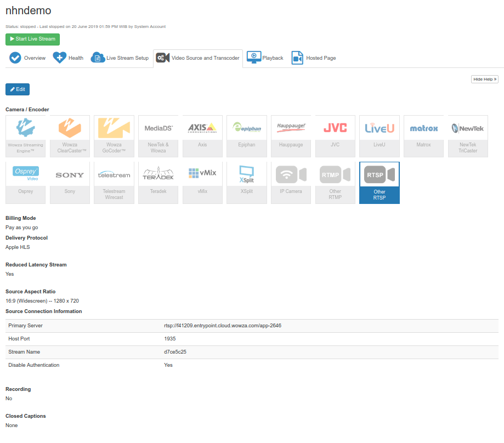This screenshot has width=504, height=443.
Task: Click the Closed Captions heading
Action: tap(26, 416)
